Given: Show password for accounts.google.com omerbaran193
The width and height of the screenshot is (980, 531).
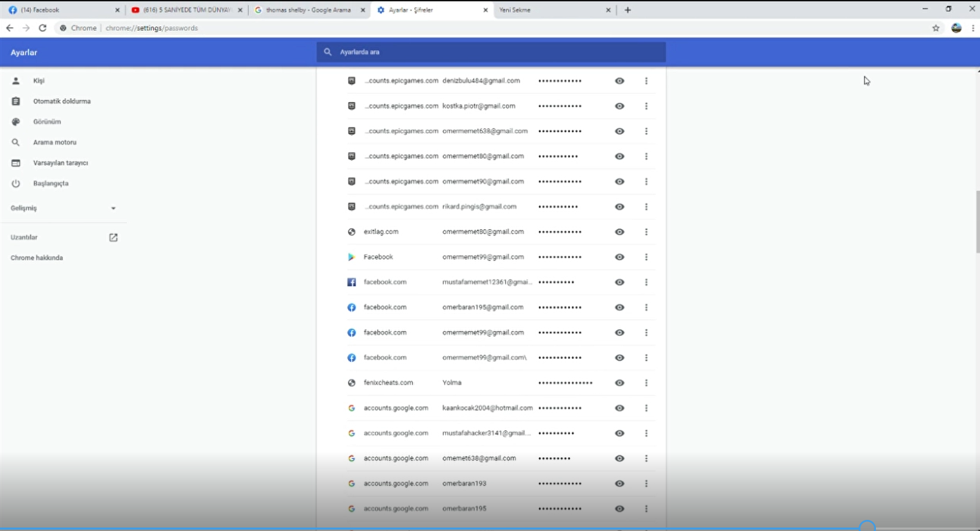Looking at the screenshot, I should (619, 484).
